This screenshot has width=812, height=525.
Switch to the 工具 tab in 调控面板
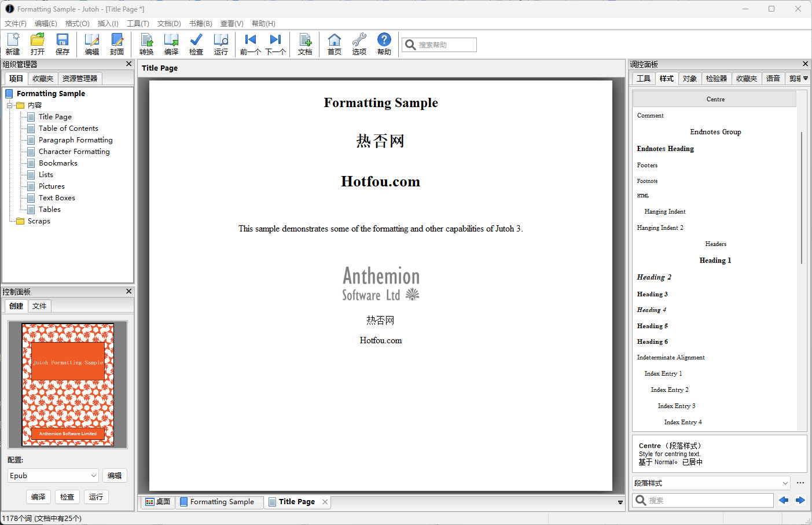(x=644, y=79)
